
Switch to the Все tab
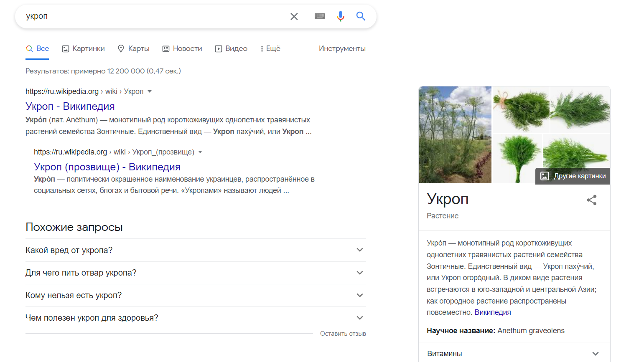(x=38, y=49)
